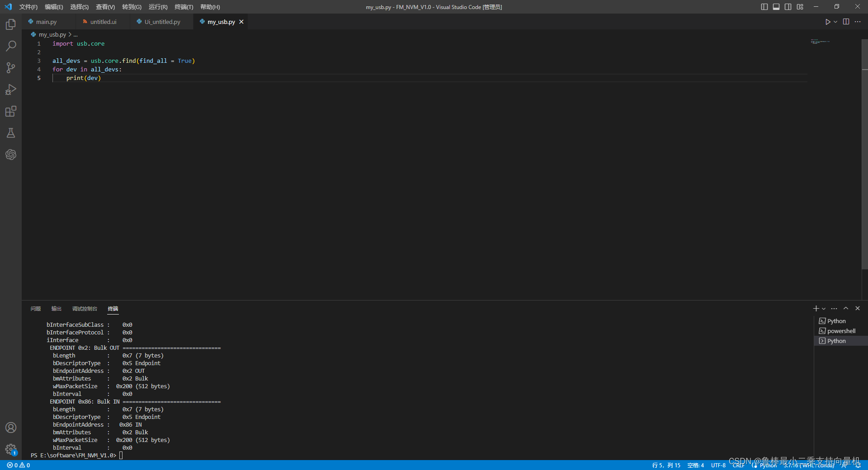
Task: Open the 运行(R) menu
Action: point(158,7)
